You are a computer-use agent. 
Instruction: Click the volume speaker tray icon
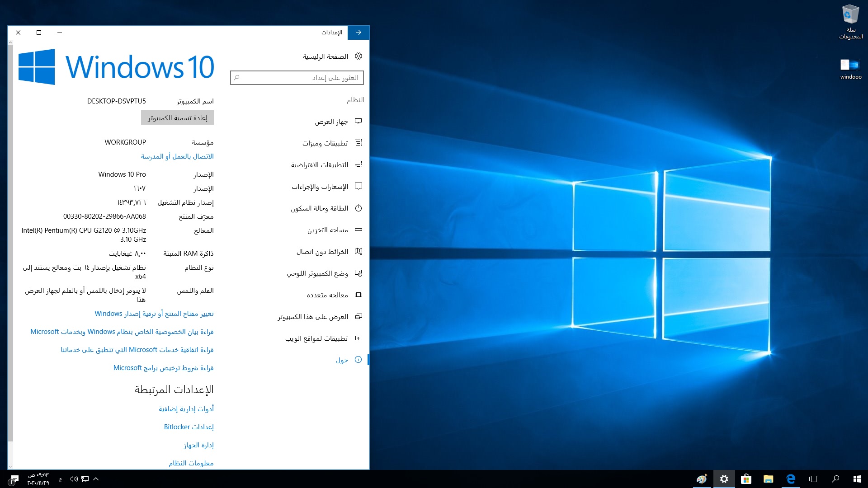point(74,479)
